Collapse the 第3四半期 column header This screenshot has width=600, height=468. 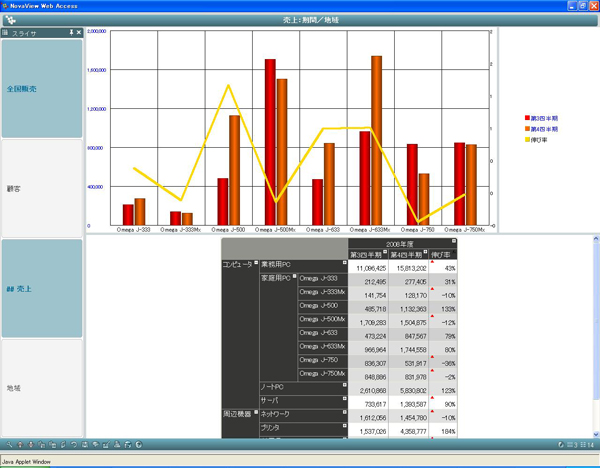click(x=385, y=252)
